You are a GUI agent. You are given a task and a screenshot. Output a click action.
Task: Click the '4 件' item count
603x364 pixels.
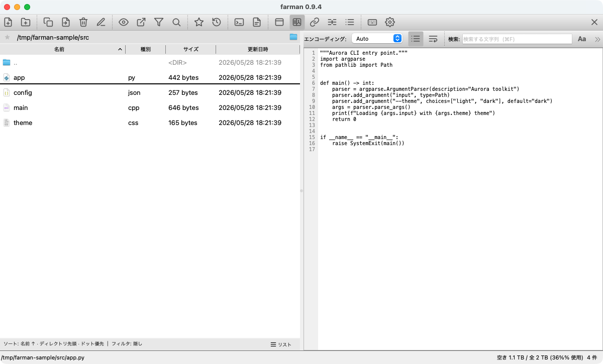(x=591, y=357)
